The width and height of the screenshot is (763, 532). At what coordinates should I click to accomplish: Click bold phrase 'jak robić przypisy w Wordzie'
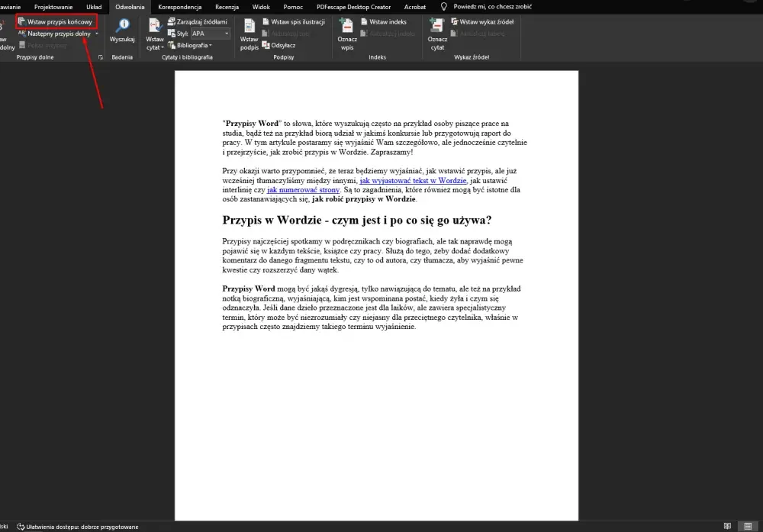[363, 199]
